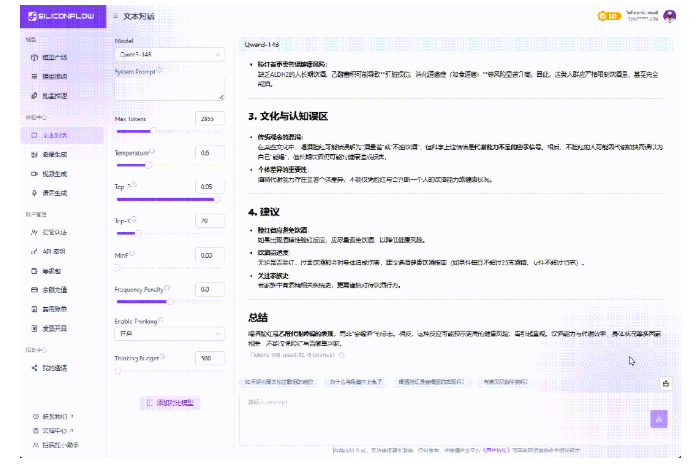Click the System Prompt text area
699x467 pixels.
click(169, 89)
